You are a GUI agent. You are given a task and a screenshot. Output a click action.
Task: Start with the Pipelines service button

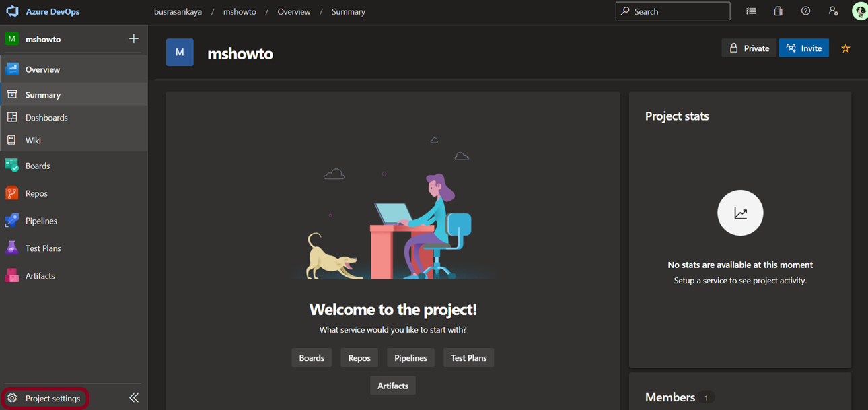410,357
